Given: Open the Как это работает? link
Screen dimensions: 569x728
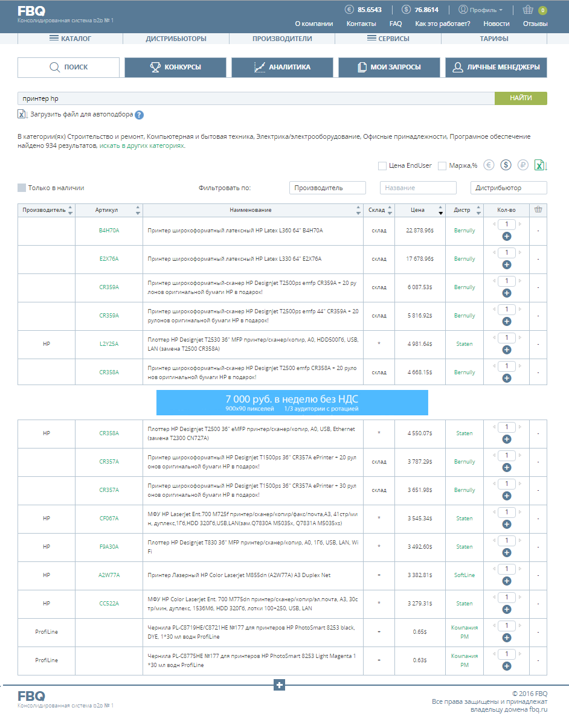Looking at the screenshot, I should [x=443, y=24].
